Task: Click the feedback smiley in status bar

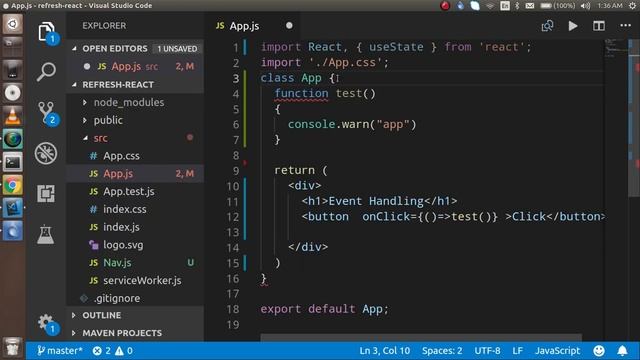Action: [599, 351]
